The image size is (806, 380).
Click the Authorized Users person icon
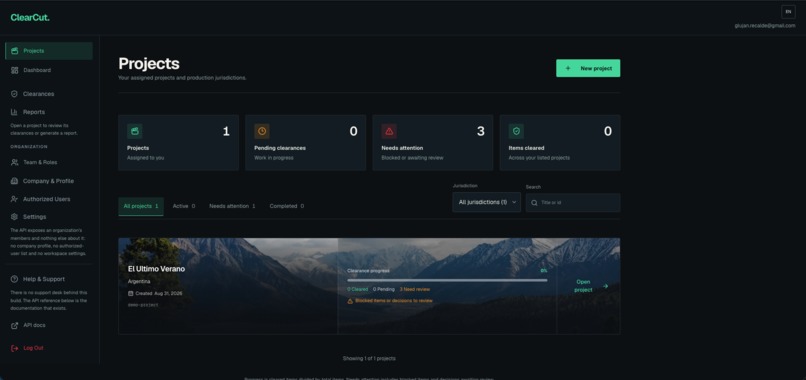tap(14, 199)
